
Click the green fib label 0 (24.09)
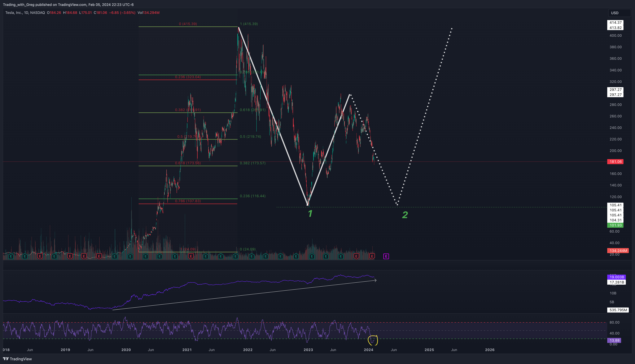[x=248, y=249]
